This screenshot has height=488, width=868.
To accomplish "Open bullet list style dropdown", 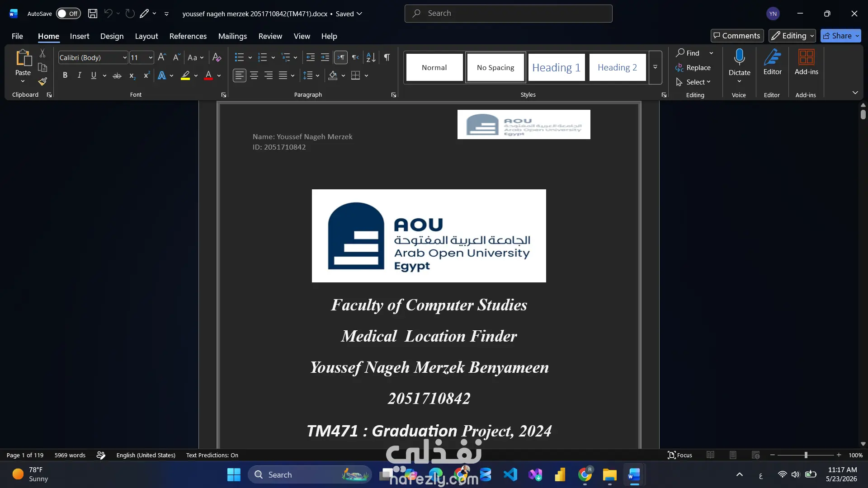I will click(x=250, y=57).
